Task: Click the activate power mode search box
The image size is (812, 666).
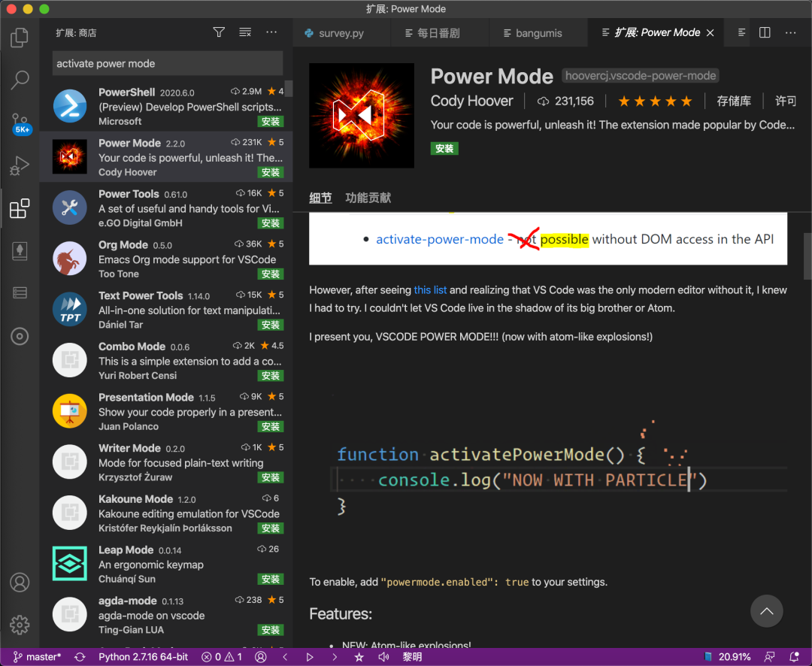Action: pyautogui.click(x=168, y=63)
